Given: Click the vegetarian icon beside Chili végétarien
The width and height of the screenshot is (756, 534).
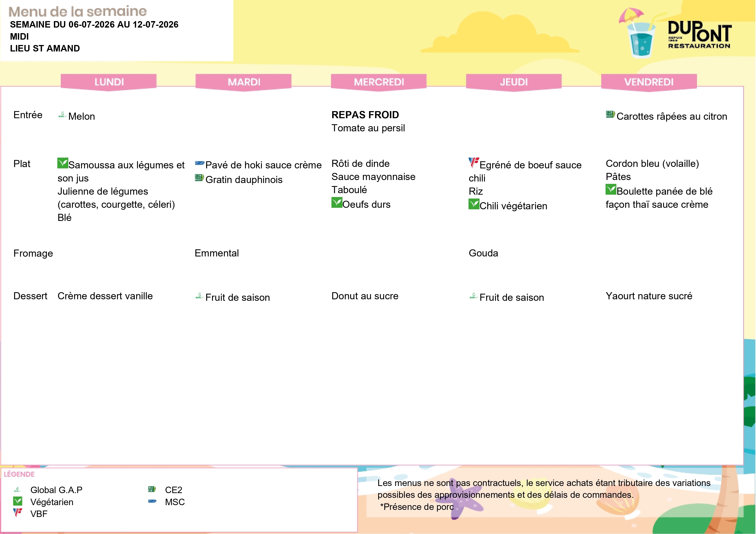Looking at the screenshot, I should tap(474, 204).
